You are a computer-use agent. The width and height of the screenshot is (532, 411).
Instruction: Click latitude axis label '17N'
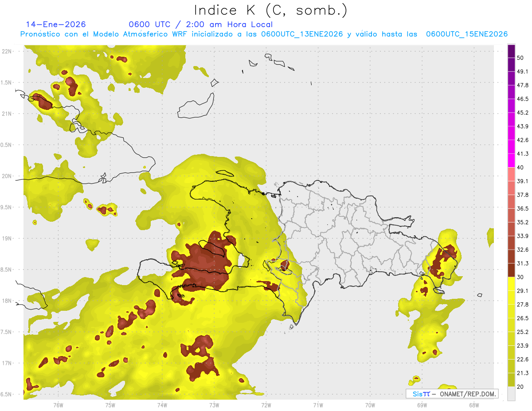(7, 364)
